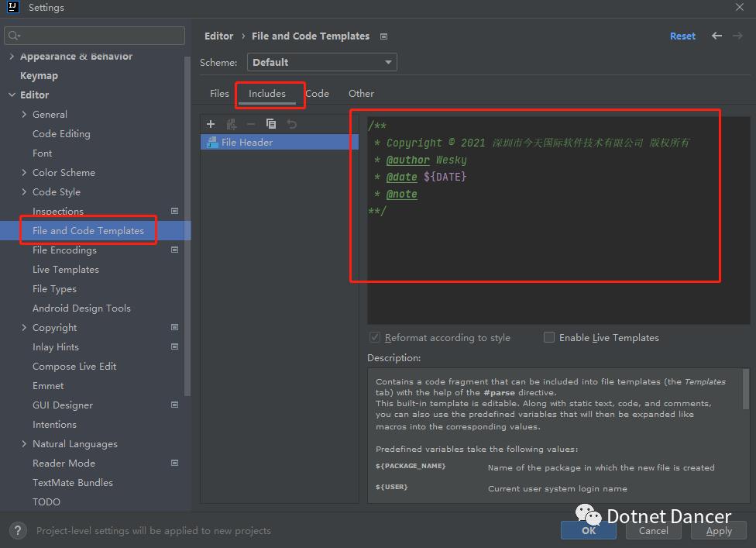
Task: Select Inlay Hints settings
Action: pos(56,346)
